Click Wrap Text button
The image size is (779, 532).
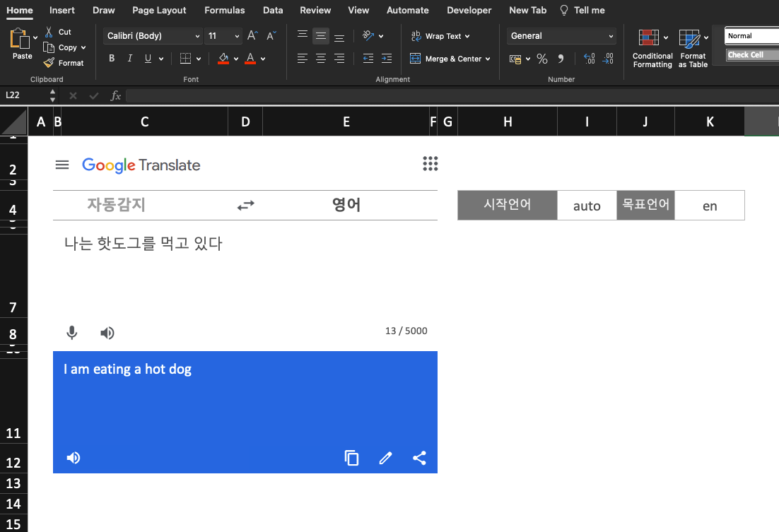click(x=440, y=36)
